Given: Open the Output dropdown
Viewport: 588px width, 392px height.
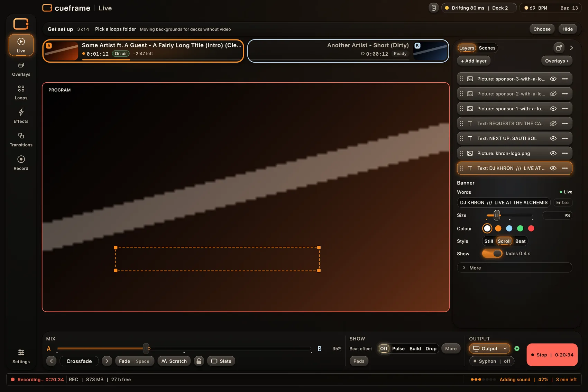Looking at the screenshot, I should [490, 349].
